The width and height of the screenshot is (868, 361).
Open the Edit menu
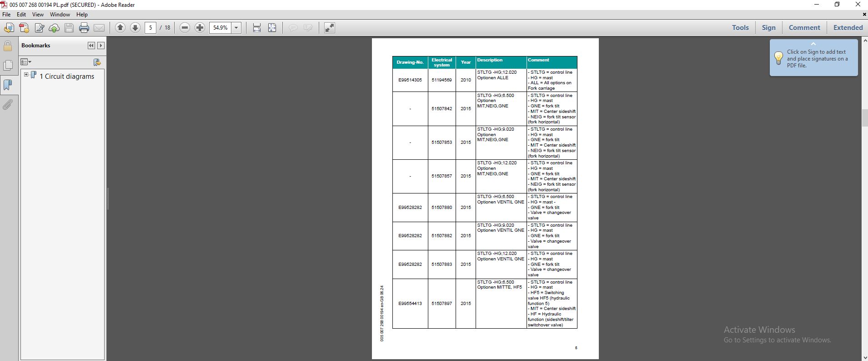(21, 15)
